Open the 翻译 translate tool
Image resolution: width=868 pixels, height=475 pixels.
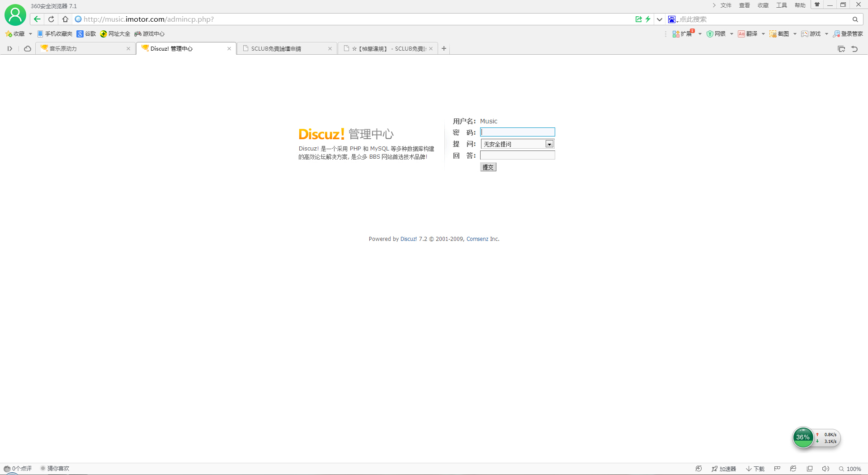point(748,34)
